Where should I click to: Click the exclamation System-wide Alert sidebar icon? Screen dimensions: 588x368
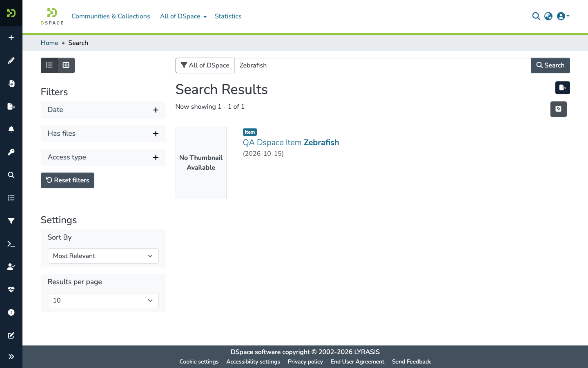[11, 312]
